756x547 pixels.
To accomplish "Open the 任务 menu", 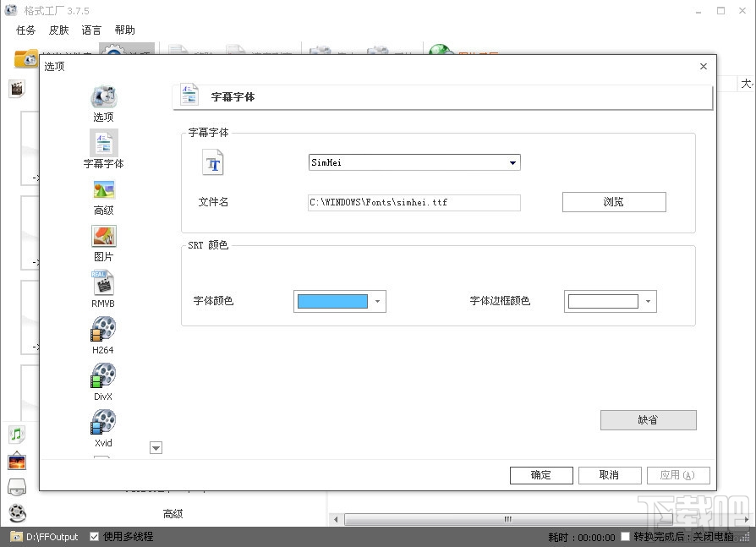I will (25, 30).
